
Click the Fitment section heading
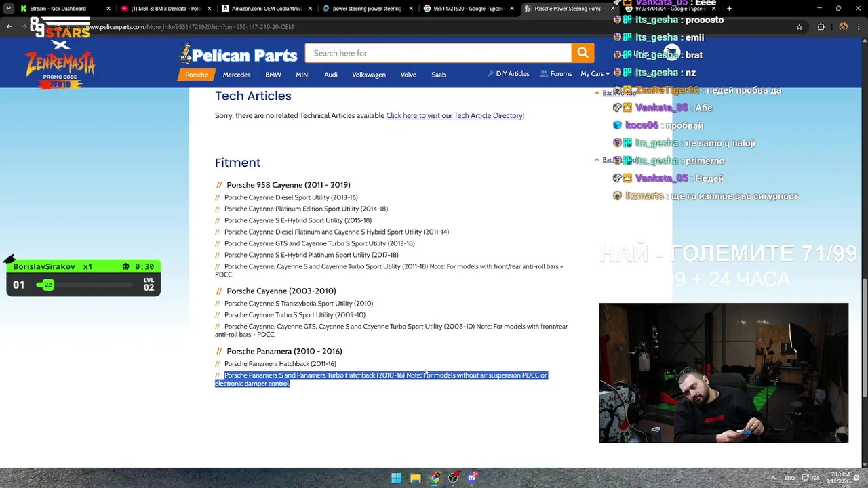pyautogui.click(x=237, y=163)
